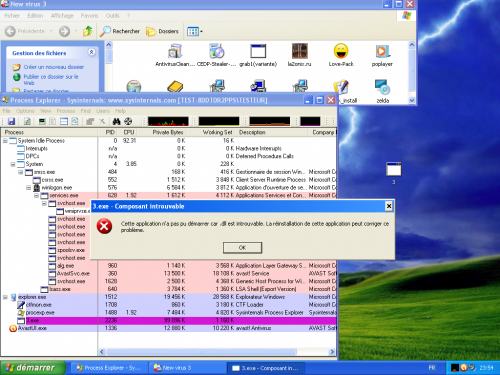Click the FR language indicator in taskbar
The width and height of the screenshot is (500, 375).
pos(432,368)
